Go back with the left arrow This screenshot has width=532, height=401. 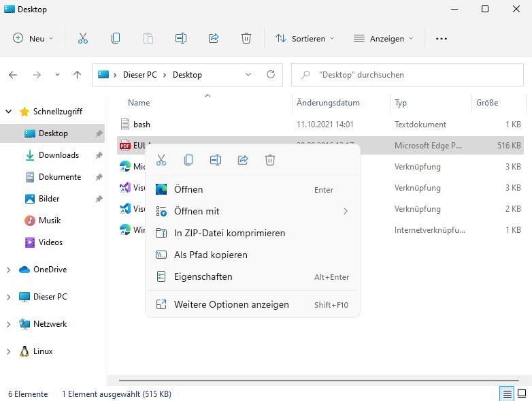click(x=13, y=75)
